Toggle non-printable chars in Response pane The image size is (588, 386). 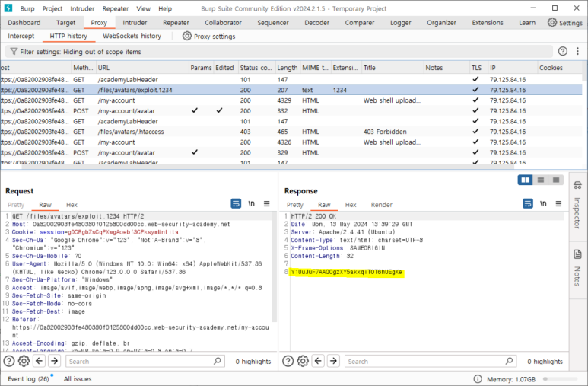[543, 203]
